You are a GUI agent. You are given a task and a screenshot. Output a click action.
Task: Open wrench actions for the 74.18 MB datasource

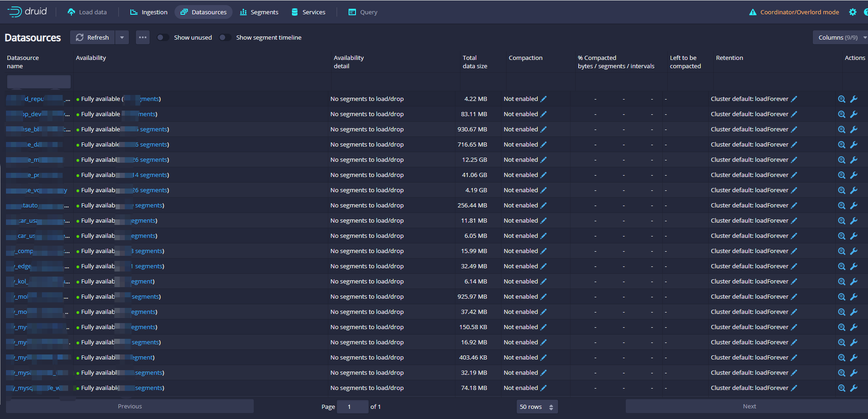point(853,388)
